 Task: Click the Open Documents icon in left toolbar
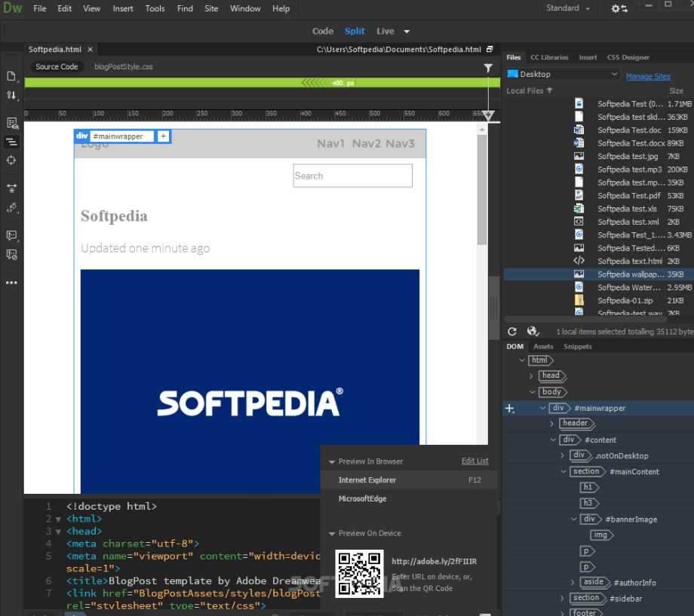click(11, 76)
